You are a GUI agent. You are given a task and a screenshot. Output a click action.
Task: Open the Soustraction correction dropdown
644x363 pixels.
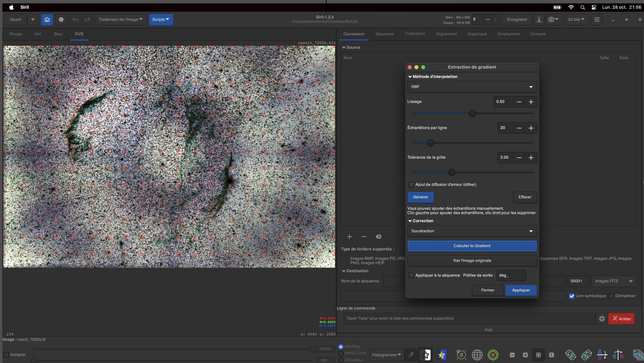tap(471, 231)
